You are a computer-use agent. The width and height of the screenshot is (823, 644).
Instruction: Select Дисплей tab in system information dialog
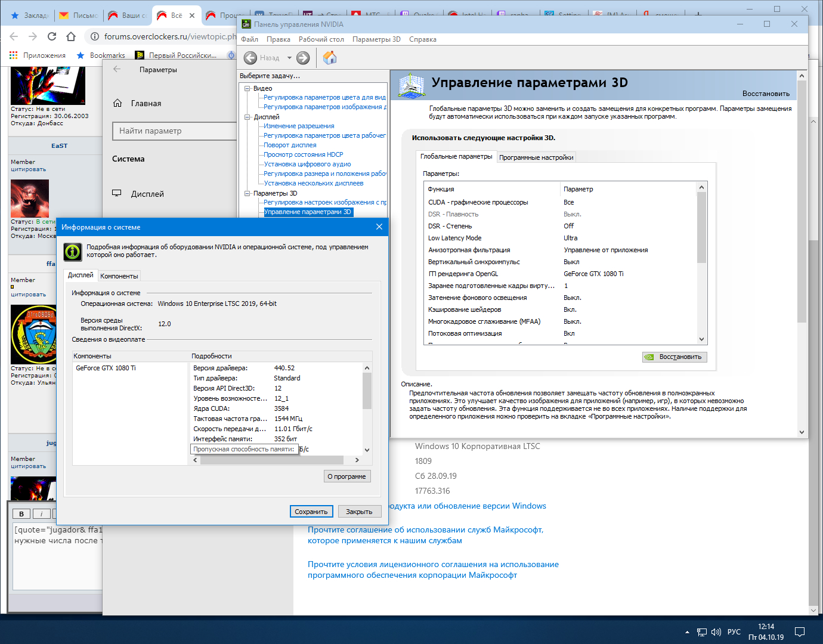coord(81,275)
